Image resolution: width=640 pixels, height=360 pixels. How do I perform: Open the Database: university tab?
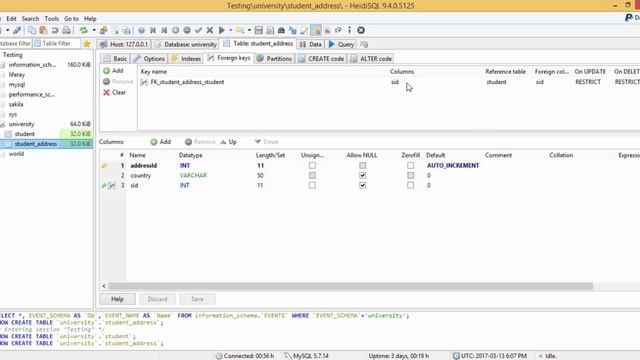coord(186,44)
